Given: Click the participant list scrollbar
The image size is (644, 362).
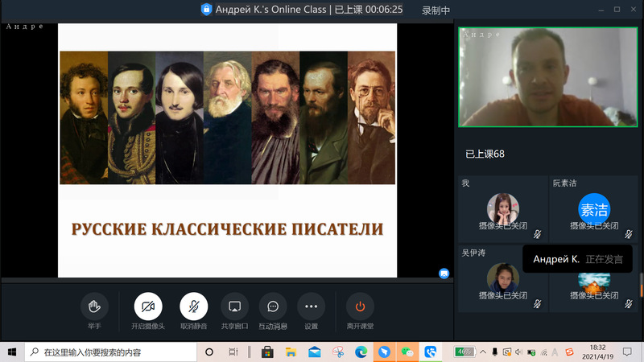Looking at the screenshot, I should pos(641,286).
